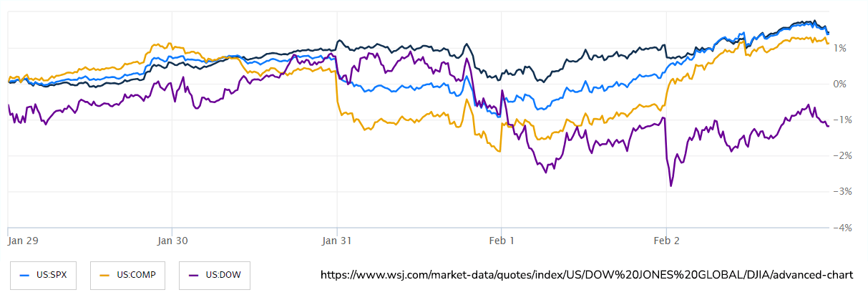Image resolution: width=868 pixels, height=300 pixels.
Task: Click the Jan 31 date axis label
Action: coord(337,241)
